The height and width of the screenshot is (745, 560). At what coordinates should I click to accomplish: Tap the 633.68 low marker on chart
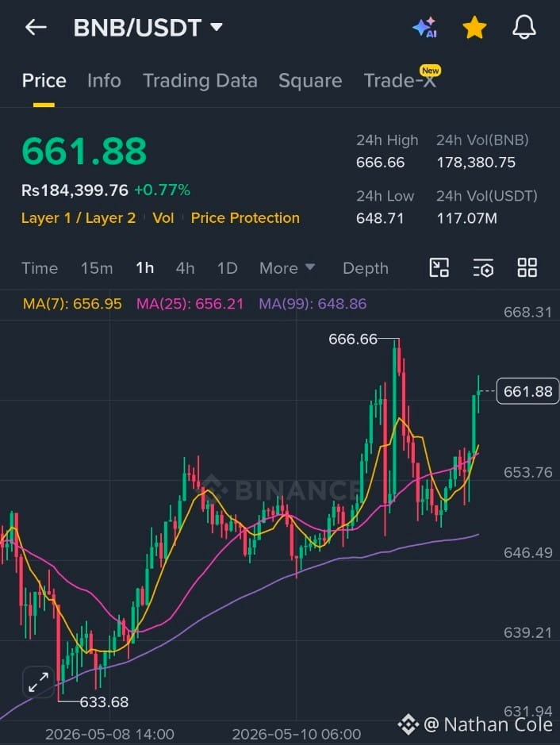104,702
